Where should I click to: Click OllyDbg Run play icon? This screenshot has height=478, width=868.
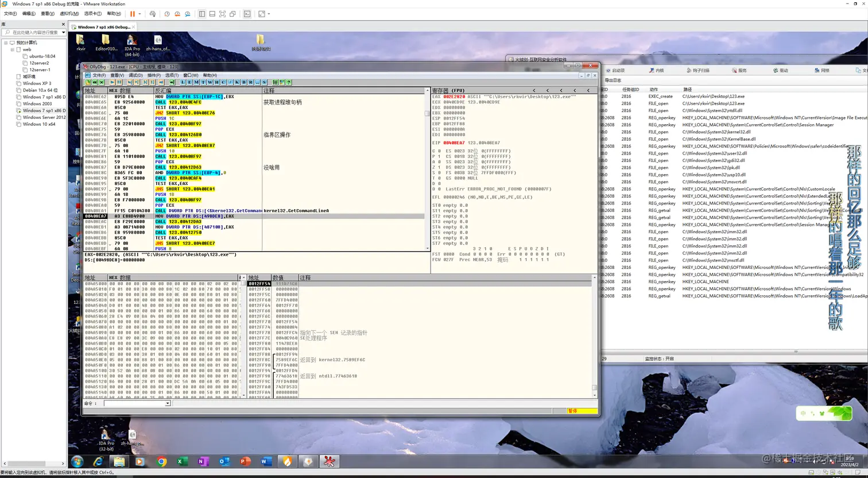[x=113, y=82]
